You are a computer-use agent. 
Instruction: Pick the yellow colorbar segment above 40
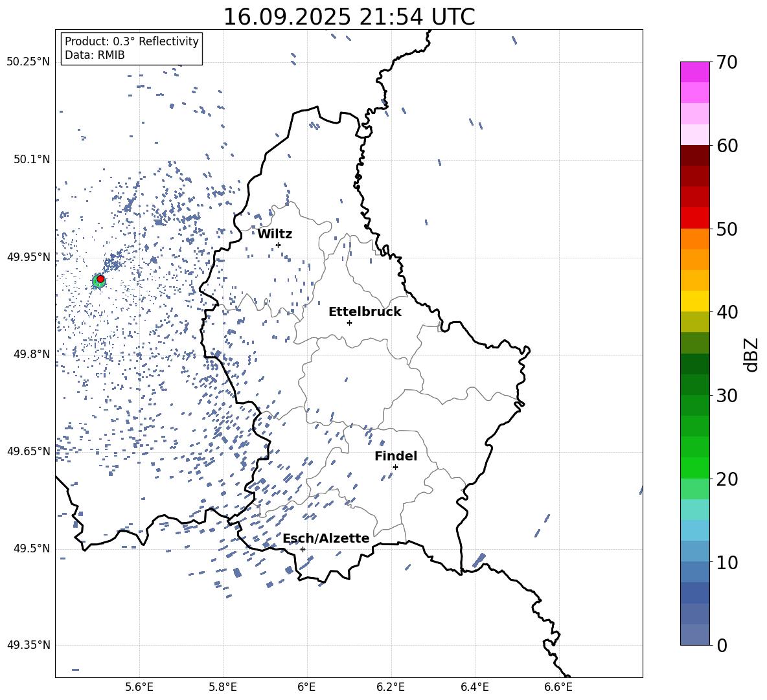click(x=694, y=301)
